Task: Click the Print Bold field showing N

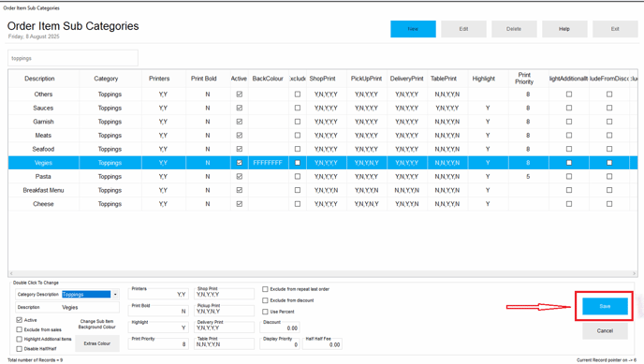Action: [x=158, y=311]
